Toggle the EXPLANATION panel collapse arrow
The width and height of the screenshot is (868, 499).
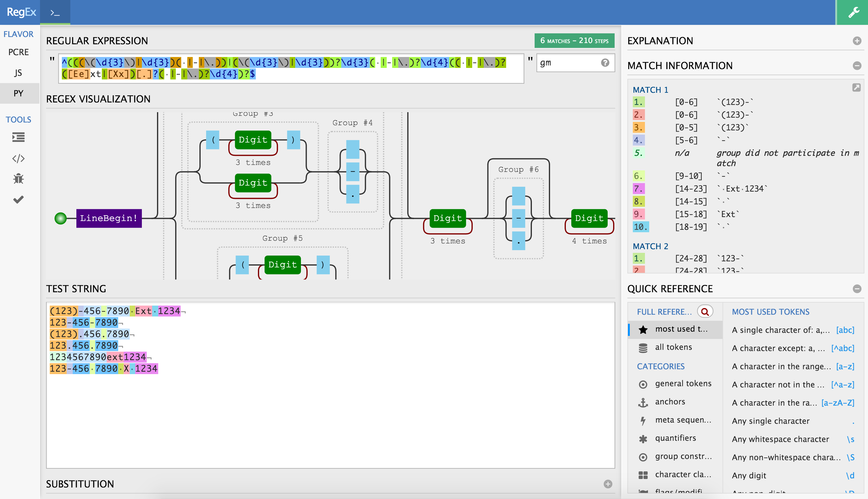(857, 41)
